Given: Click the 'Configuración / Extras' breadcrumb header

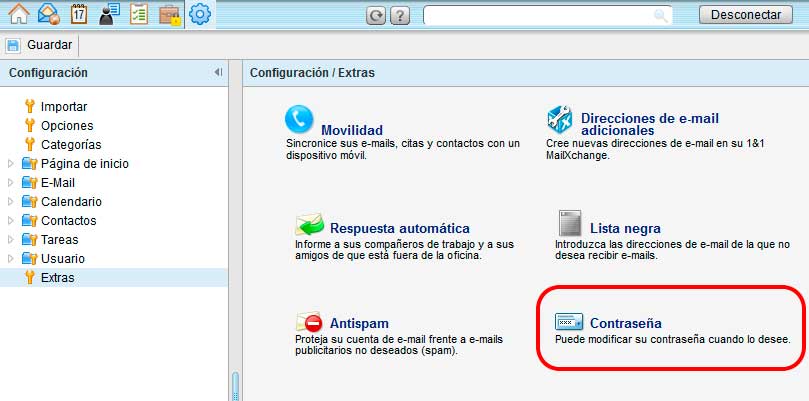Looking at the screenshot, I should click(x=312, y=73).
